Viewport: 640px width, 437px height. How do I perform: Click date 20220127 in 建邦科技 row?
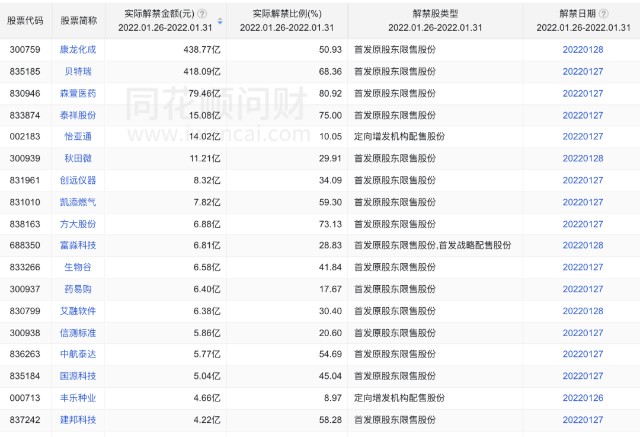pos(583,420)
